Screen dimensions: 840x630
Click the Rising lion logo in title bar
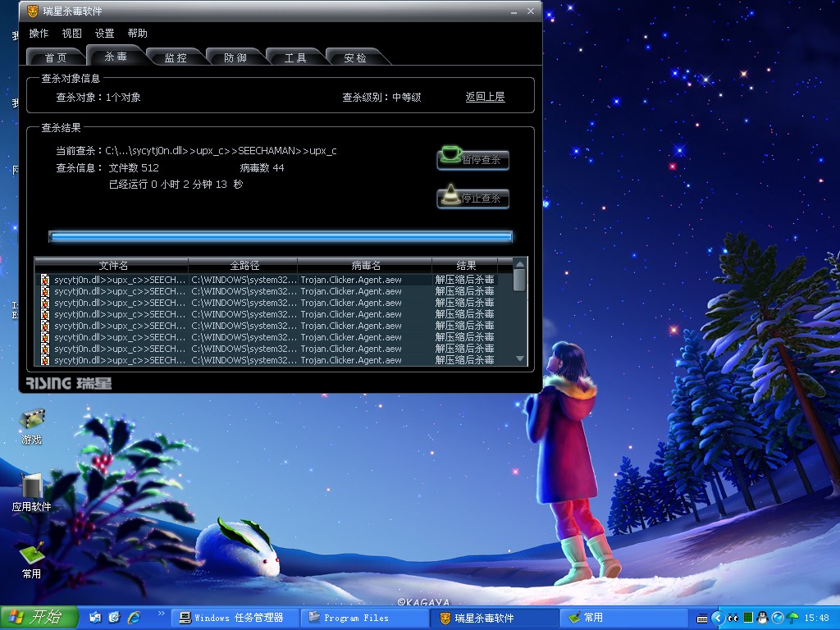point(32,11)
